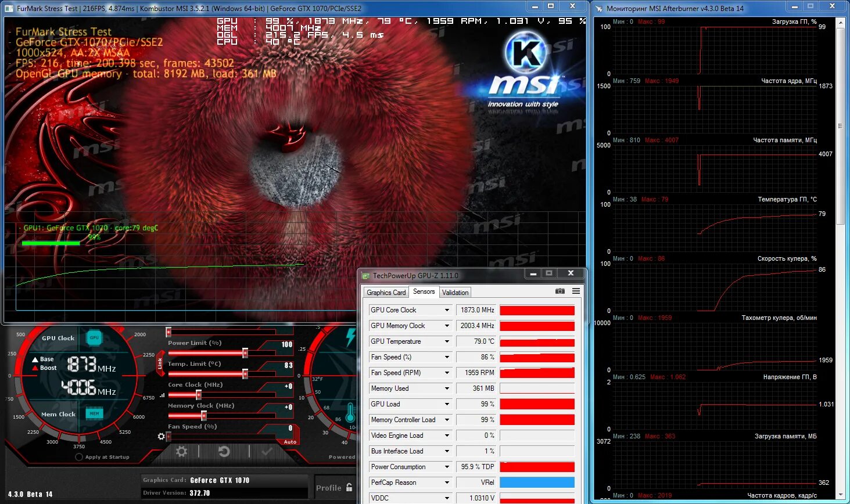Adjust Core Clock slider handle

point(198,395)
